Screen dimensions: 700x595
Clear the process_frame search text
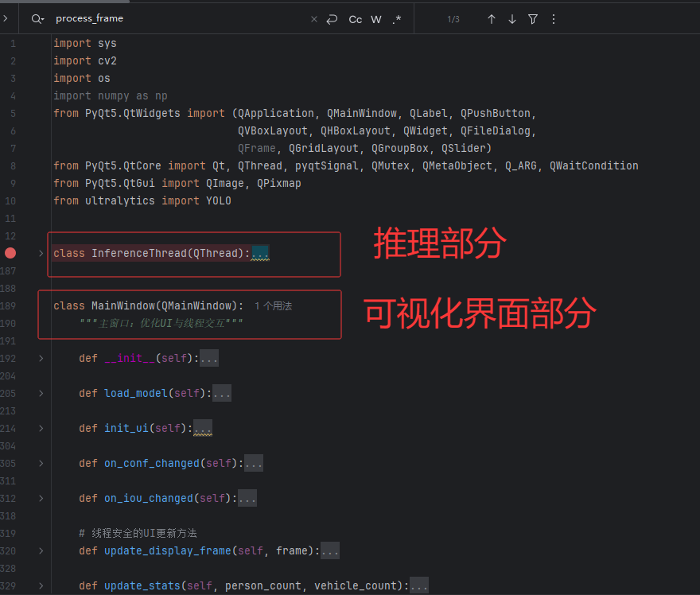(314, 19)
